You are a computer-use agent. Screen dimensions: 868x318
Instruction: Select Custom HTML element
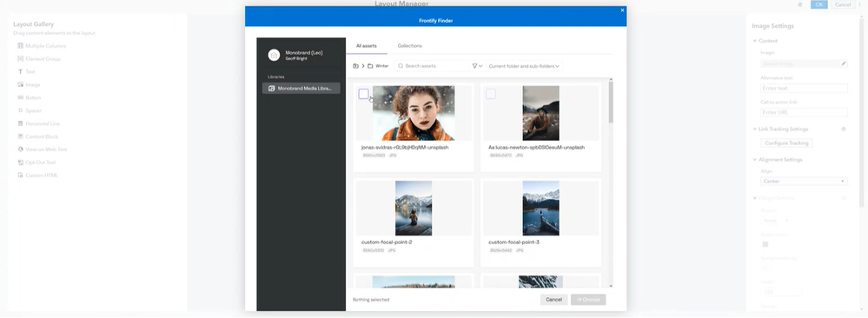pyautogui.click(x=37, y=175)
